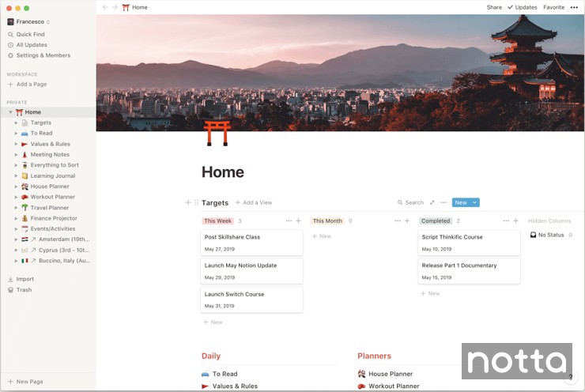Open the Launch May Notion Update card
The width and height of the screenshot is (585, 392).
click(x=252, y=271)
